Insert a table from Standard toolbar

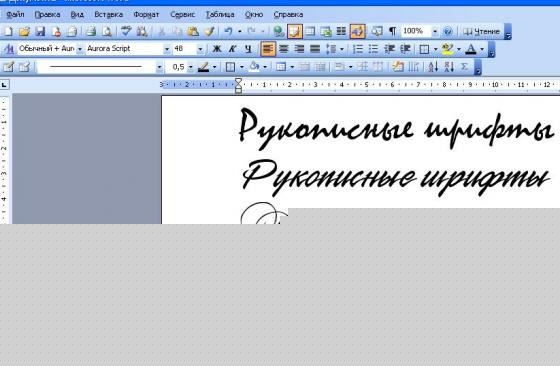[310, 31]
